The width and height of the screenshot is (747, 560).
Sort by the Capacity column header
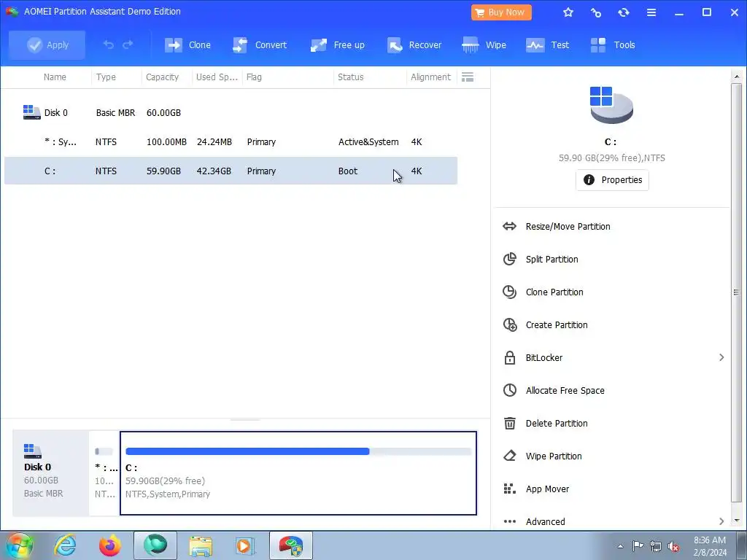click(162, 77)
